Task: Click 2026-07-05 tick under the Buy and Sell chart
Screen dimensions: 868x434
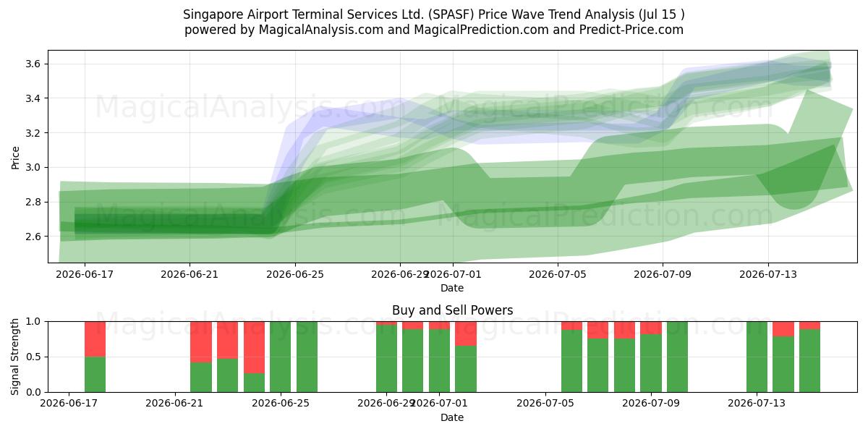Action: (x=545, y=404)
